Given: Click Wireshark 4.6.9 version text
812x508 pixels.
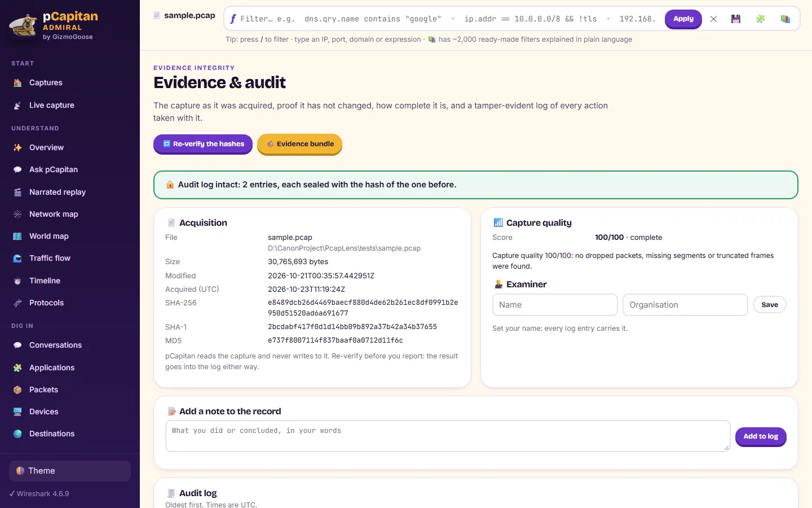Looking at the screenshot, I should coord(43,494).
